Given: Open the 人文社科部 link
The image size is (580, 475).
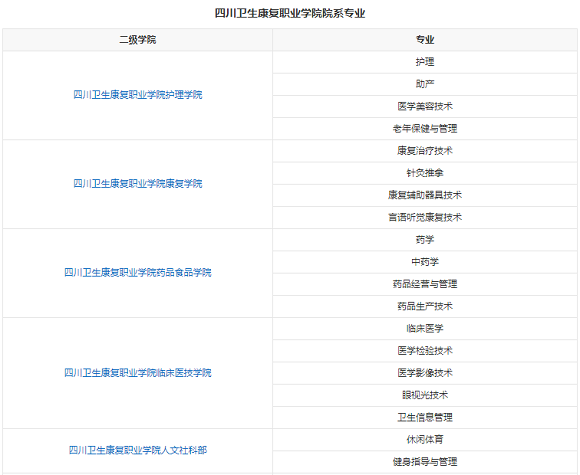Looking at the screenshot, I should 138,450.
